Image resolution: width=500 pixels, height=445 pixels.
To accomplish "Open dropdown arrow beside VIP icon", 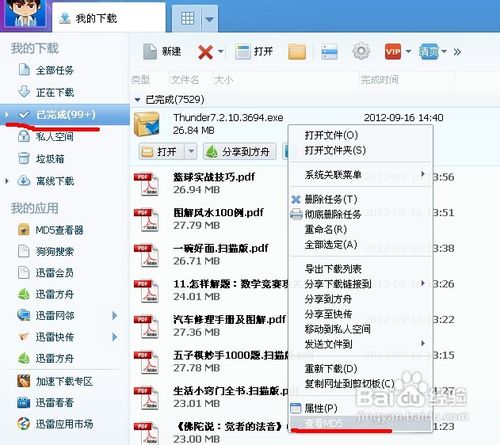I will 408,52.
